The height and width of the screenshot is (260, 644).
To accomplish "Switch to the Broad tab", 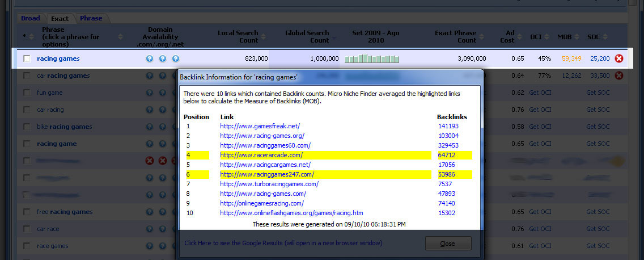I will click(31, 18).
